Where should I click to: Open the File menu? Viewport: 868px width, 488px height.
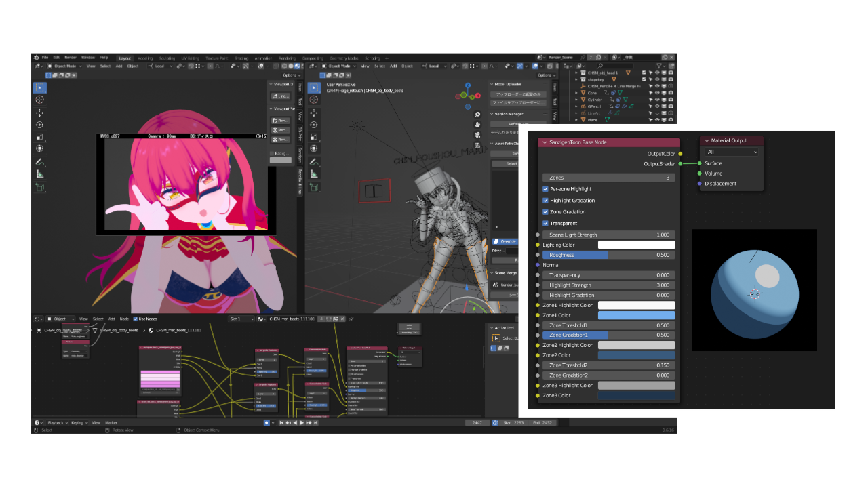point(45,58)
